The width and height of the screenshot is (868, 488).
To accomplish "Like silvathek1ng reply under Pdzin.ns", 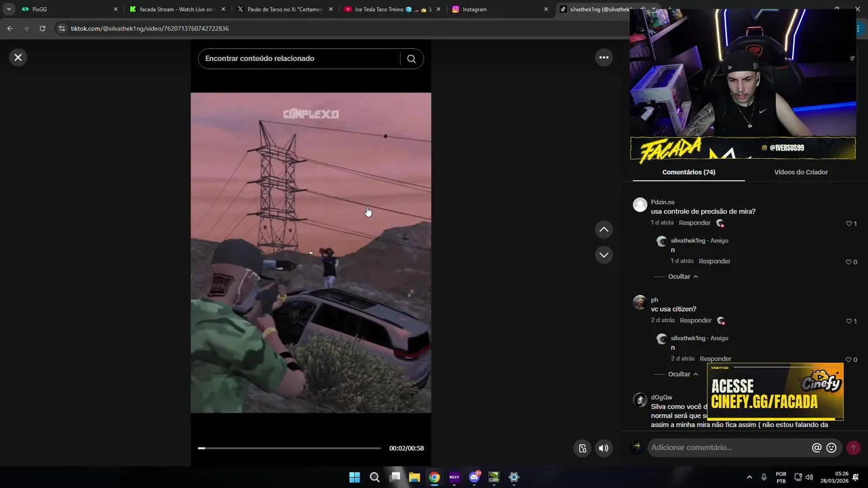I will pyautogui.click(x=848, y=262).
